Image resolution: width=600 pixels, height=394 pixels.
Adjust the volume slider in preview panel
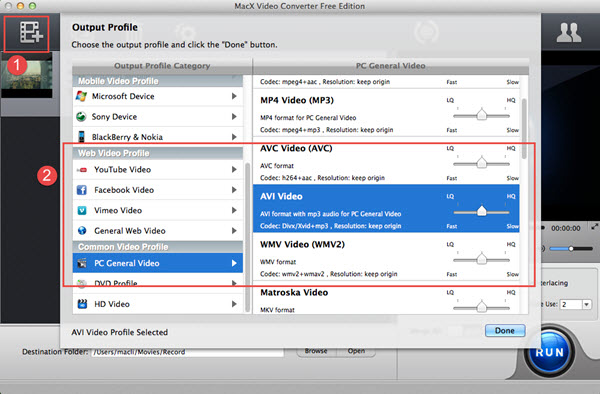(x=571, y=249)
